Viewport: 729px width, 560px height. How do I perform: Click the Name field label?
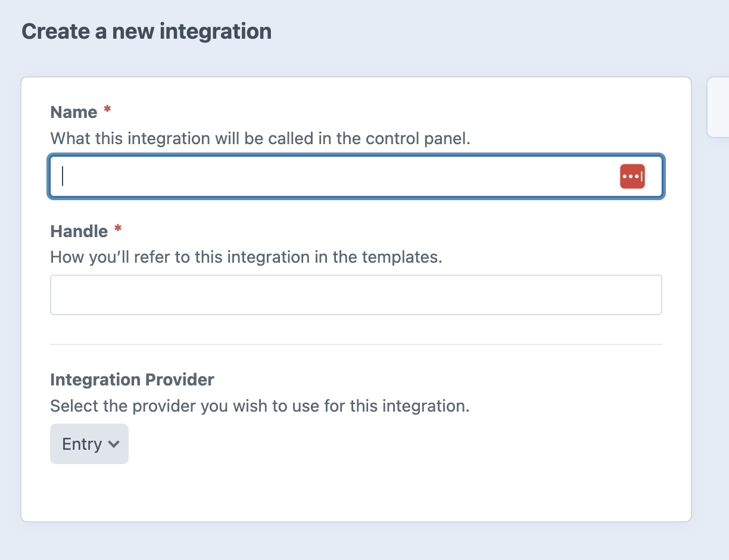click(x=74, y=112)
